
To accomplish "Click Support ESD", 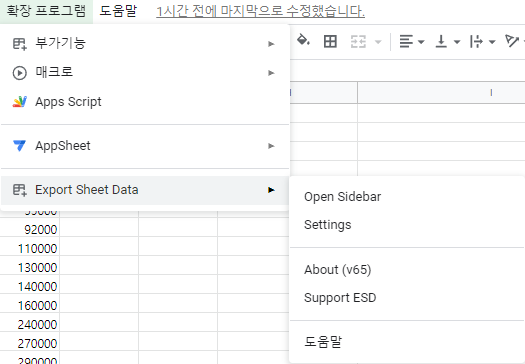I will (x=407, y=298).
